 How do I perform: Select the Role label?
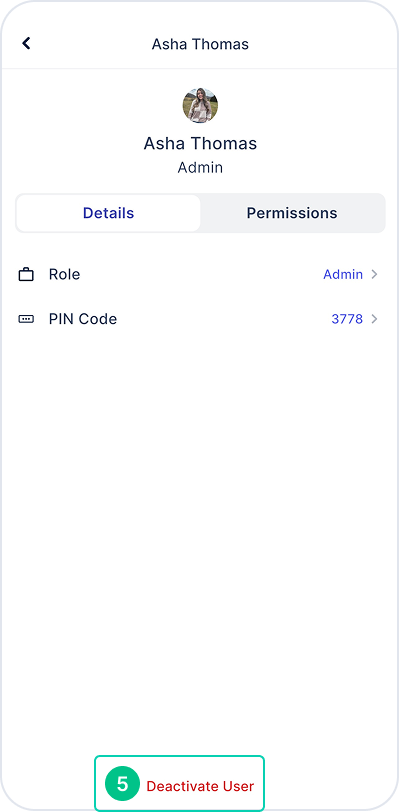point(64,274)
